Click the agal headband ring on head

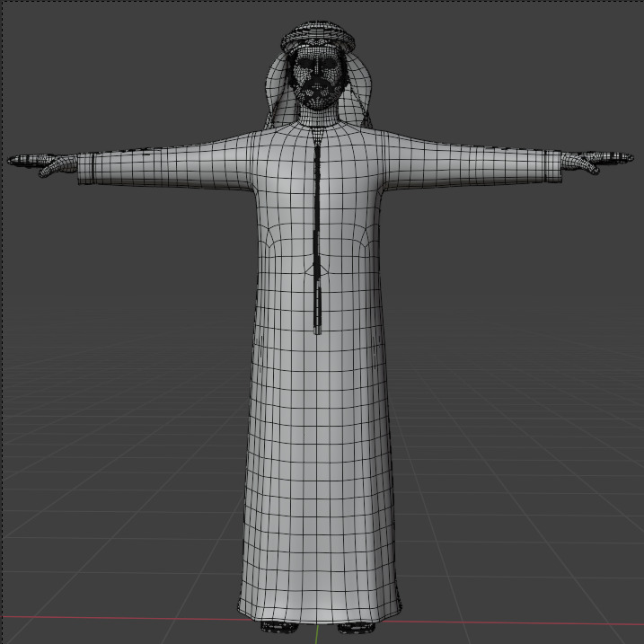(317, 35)
